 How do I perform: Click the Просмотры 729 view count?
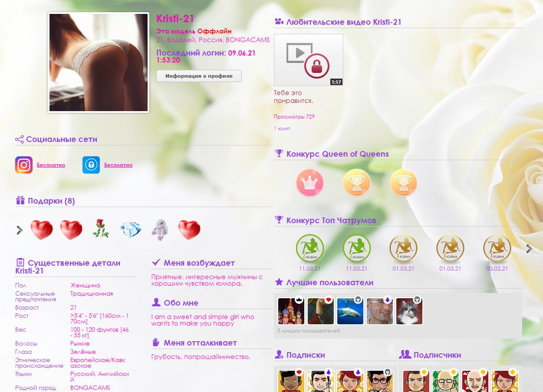point(294,116)
